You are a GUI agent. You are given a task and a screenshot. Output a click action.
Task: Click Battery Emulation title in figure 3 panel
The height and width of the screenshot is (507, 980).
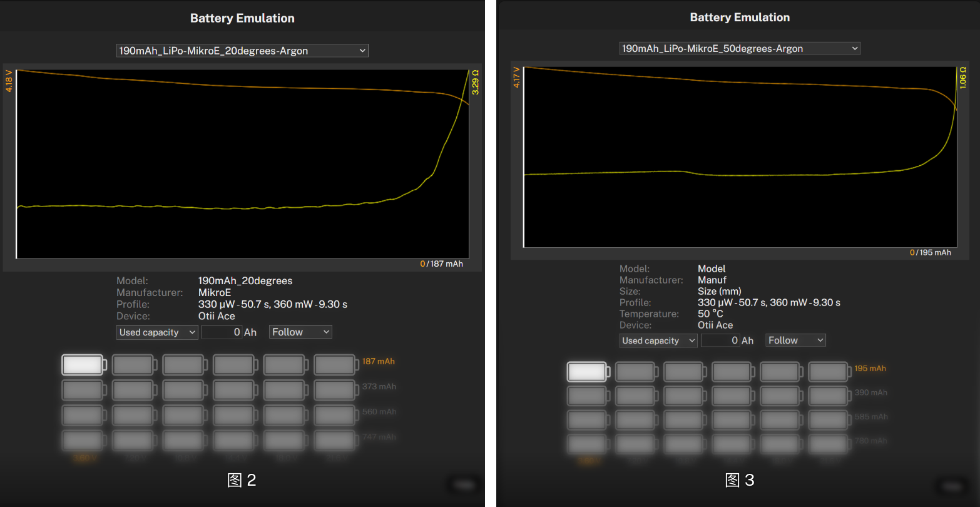(x=740, y=18)
